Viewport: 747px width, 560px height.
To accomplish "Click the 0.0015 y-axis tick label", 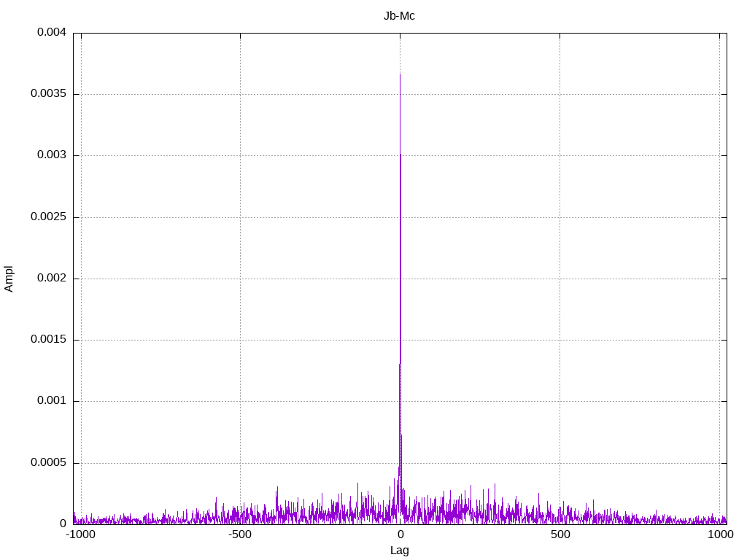I will pyautogui.click(x=48, y=340).
